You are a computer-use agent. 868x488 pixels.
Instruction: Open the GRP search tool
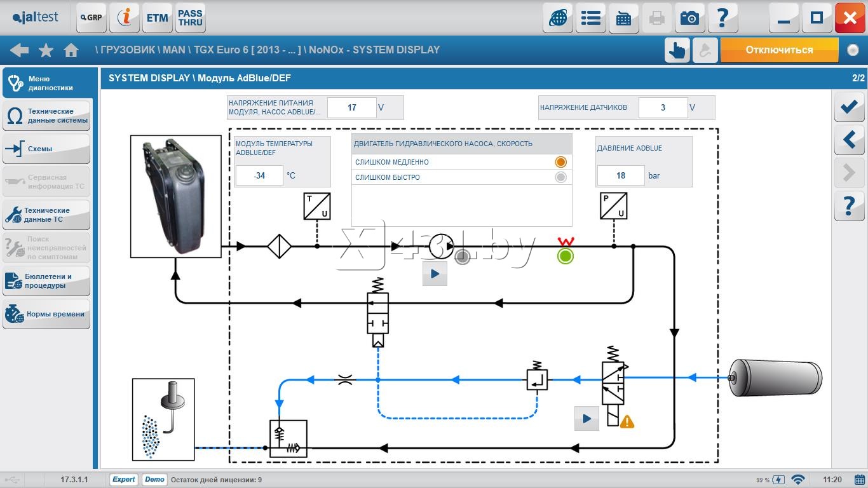[x=92, y=18]
